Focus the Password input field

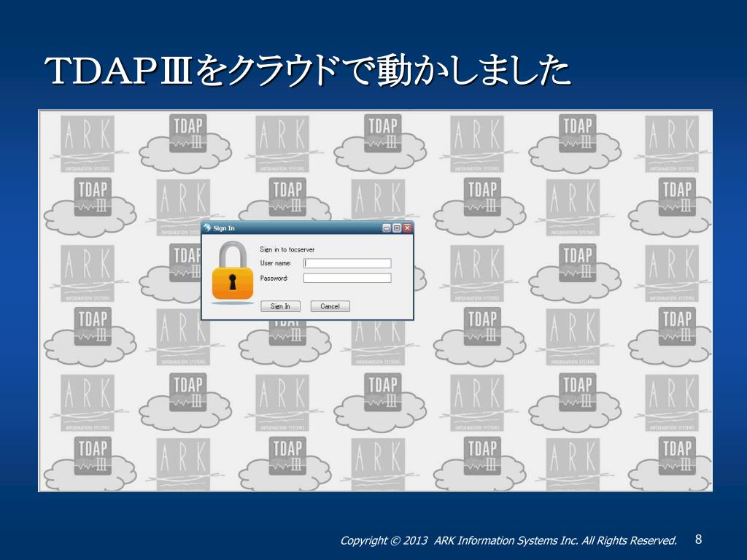347,278
